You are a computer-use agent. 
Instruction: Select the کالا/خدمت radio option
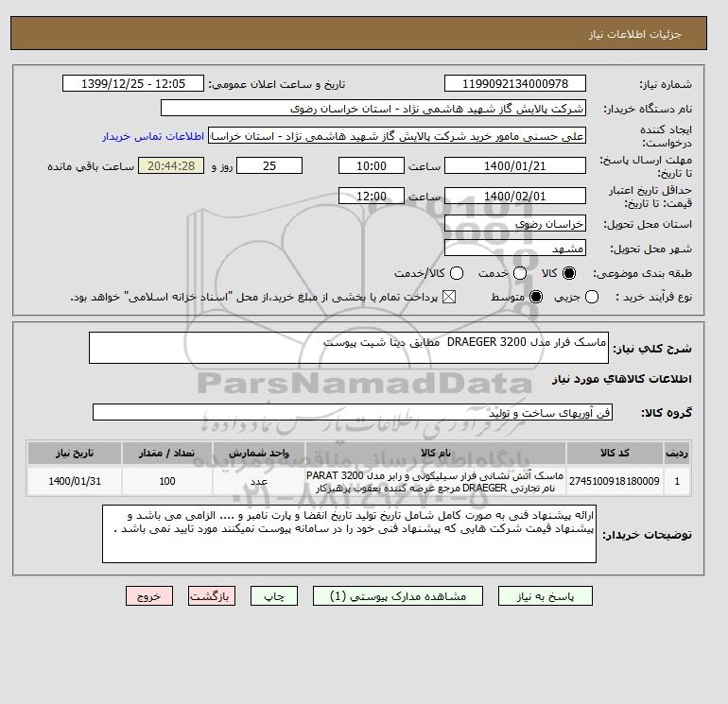[457, 273]
